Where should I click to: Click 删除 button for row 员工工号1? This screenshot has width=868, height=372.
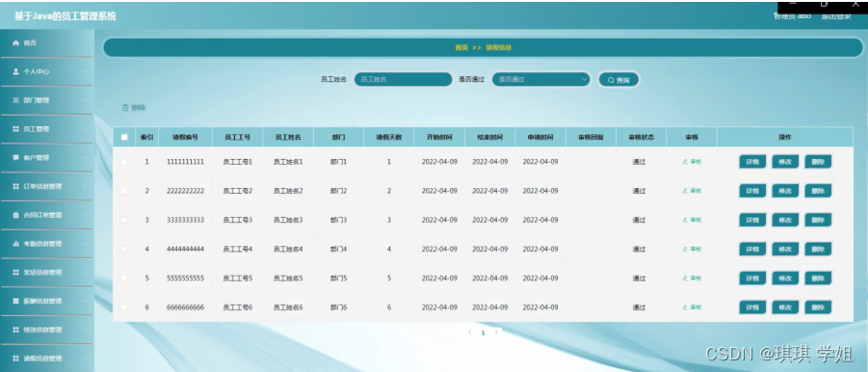[818, 162]
